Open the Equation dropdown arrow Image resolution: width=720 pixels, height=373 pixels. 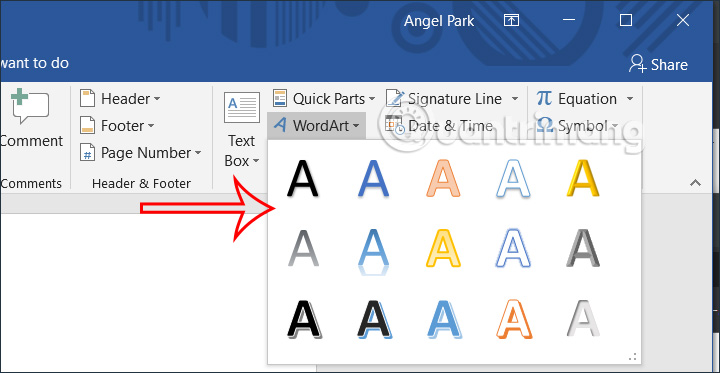coord(630,99)
